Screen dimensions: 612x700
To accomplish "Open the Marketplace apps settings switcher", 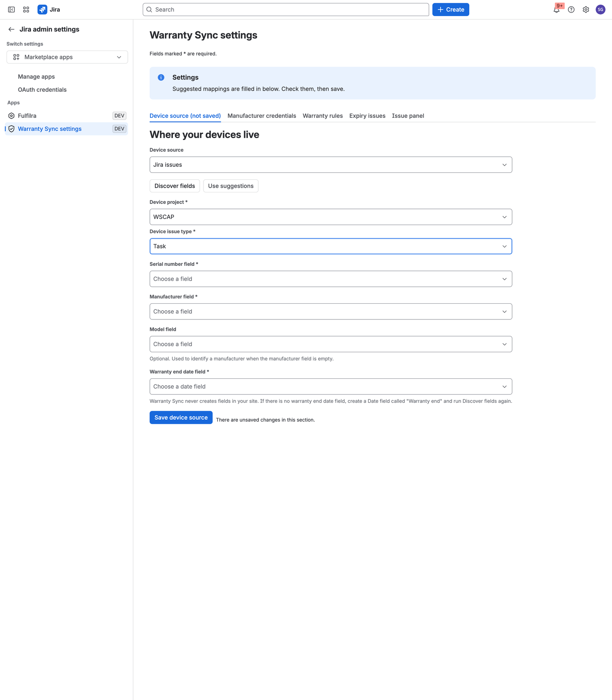I will coord(67,57).
